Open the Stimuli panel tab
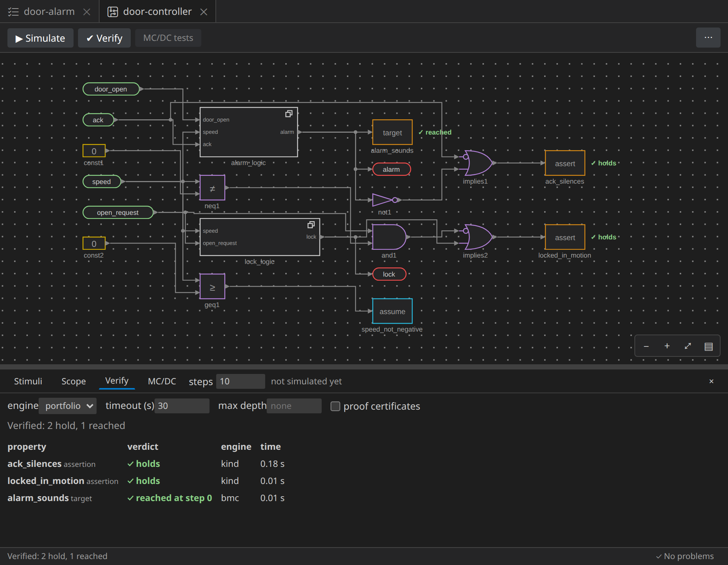Screen dimensions: 728x565 point(28,381)
